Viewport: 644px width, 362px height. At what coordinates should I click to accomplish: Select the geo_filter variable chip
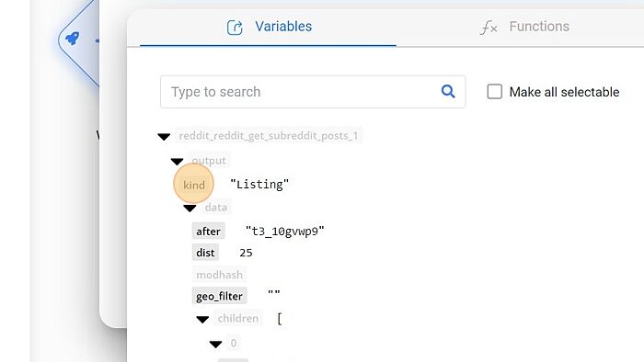[219, 296]
